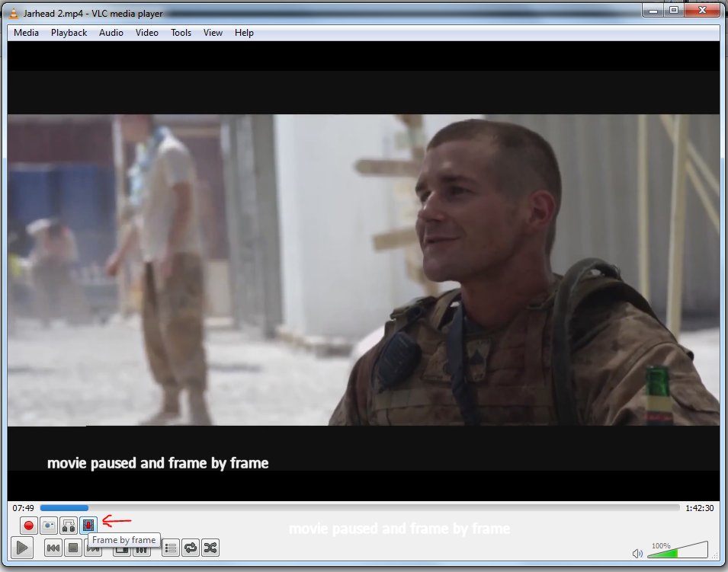Resume the movie with the Play button
The image size is (728, 572).
point(21,548)
